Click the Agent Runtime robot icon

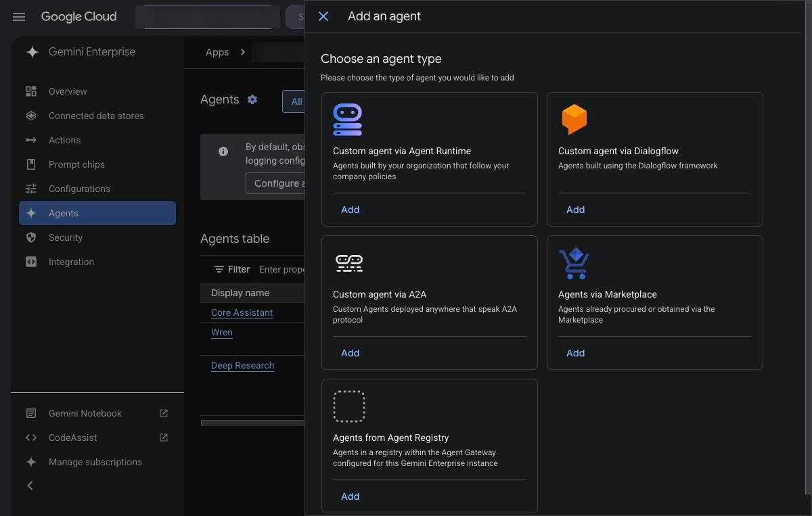[x=348, y=120]
